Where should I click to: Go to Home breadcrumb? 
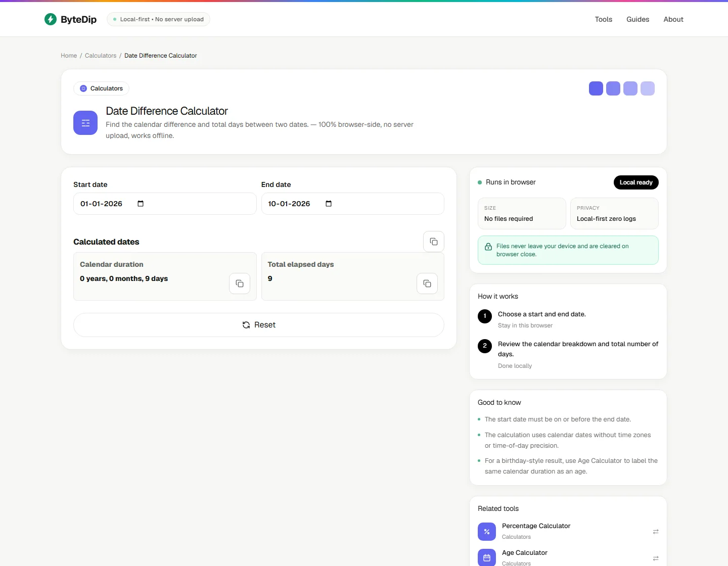click(x=69, y=56)
